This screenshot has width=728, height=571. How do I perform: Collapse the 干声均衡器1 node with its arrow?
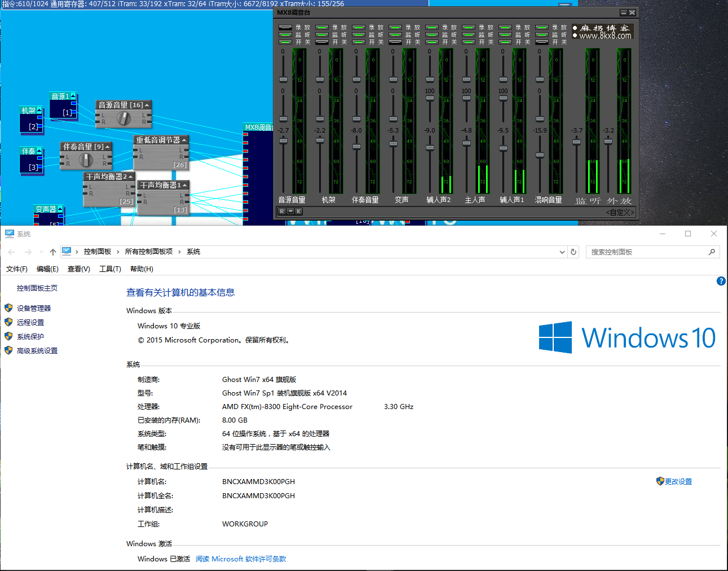tap(184, 185)
